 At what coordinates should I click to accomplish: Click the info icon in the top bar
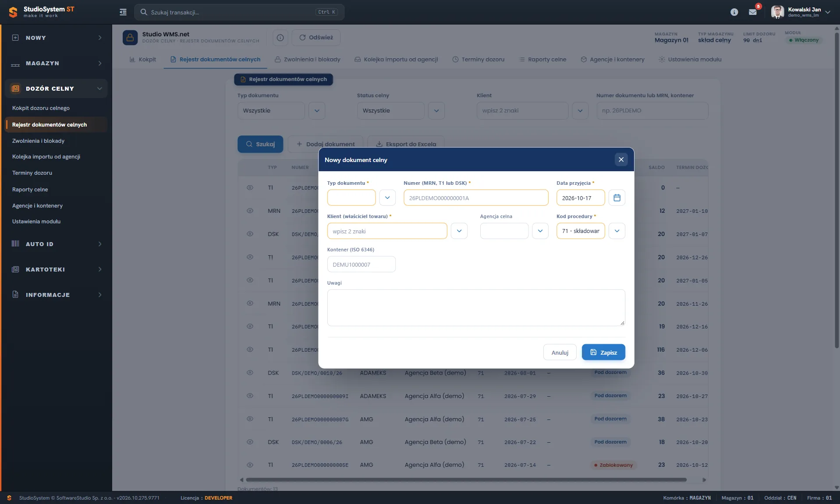[734, 12]
